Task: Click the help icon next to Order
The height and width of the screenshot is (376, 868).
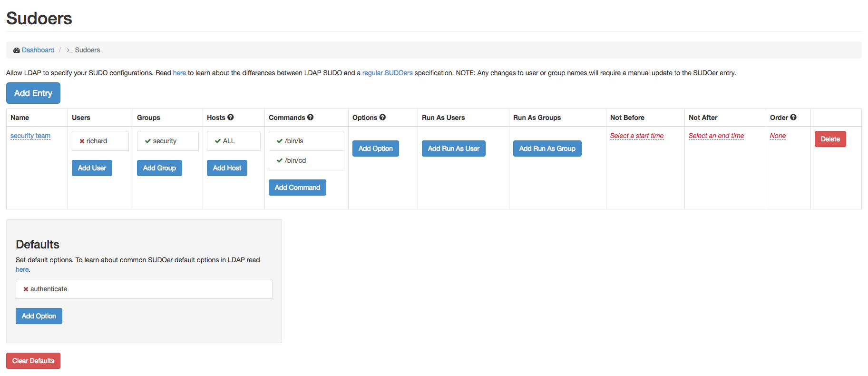Action: (793, 117)
